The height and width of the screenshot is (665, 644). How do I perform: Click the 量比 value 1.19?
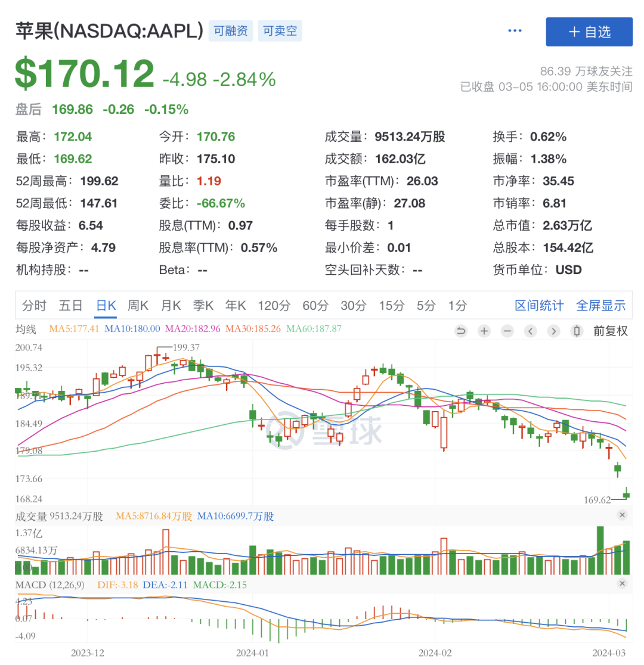pyautogui.click(x=209, y=181)
